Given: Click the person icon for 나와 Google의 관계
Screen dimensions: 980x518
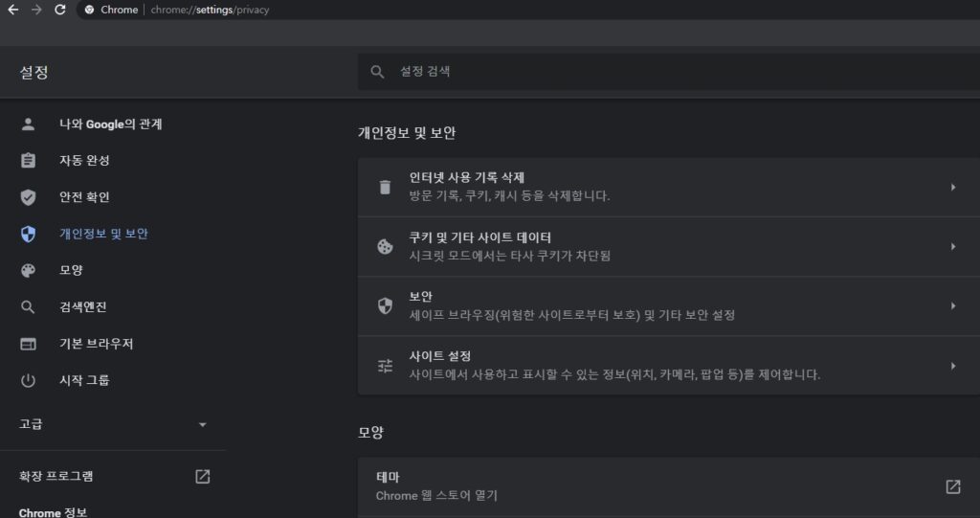Looking at the screenshot, I should [28, 124].
